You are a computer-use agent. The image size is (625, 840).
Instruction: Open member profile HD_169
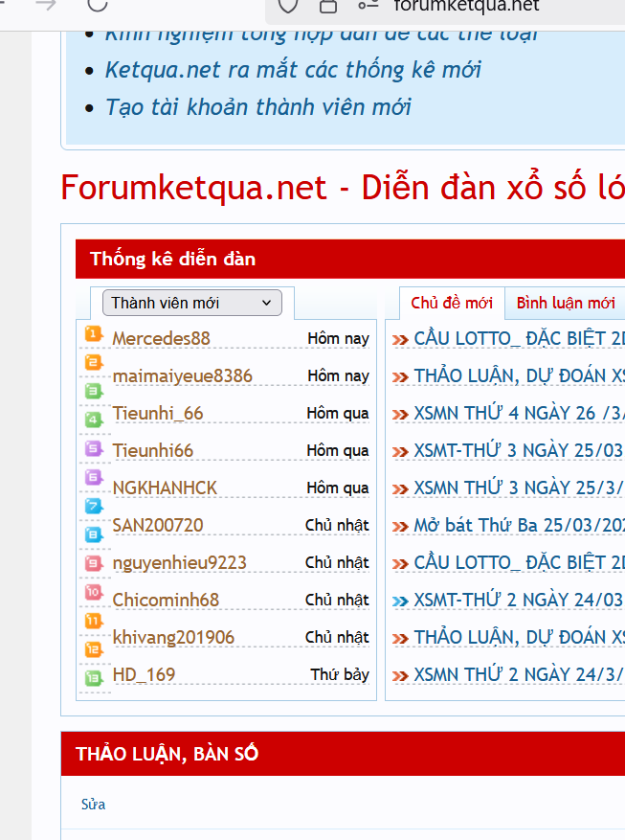144,675
